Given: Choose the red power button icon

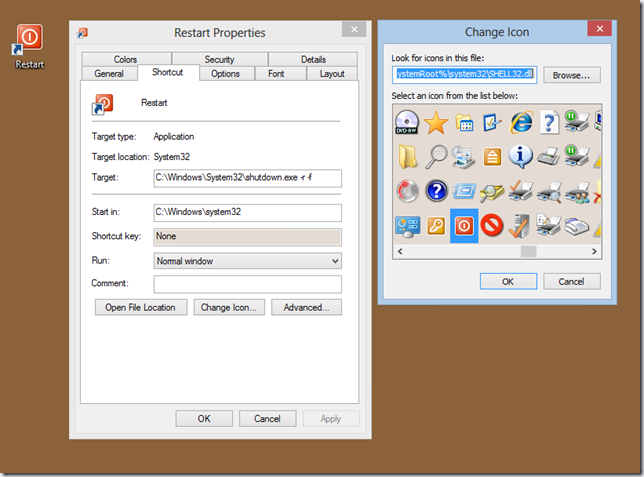Looking at the screenshot, I should coord(464,225).
